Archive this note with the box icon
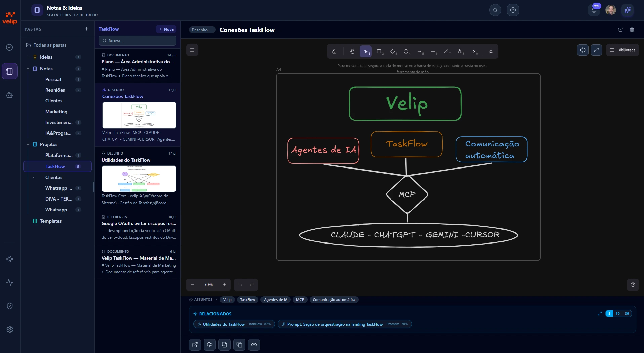The width and height of the screenshot is (644, 353). tap(620, 30)
